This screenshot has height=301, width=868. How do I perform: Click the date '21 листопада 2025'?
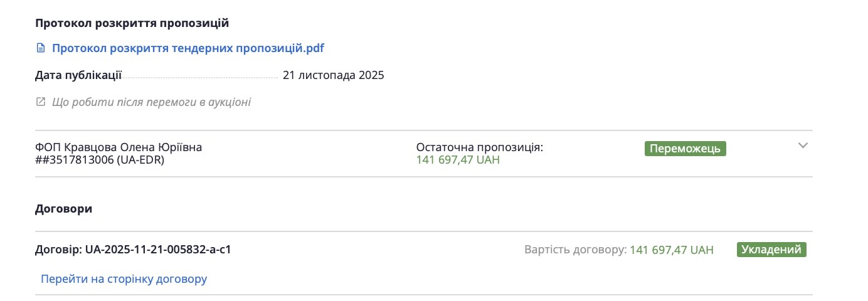tap(333, 76)
